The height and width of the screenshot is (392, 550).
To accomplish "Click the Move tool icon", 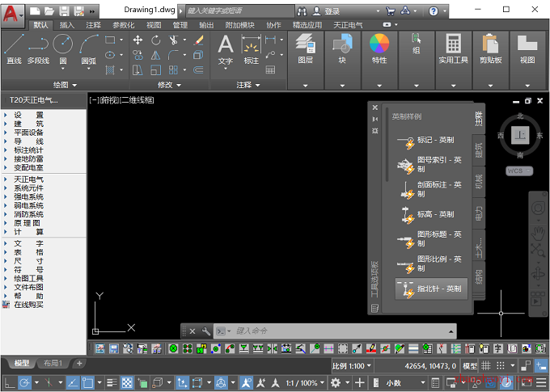I will point(137,40).
